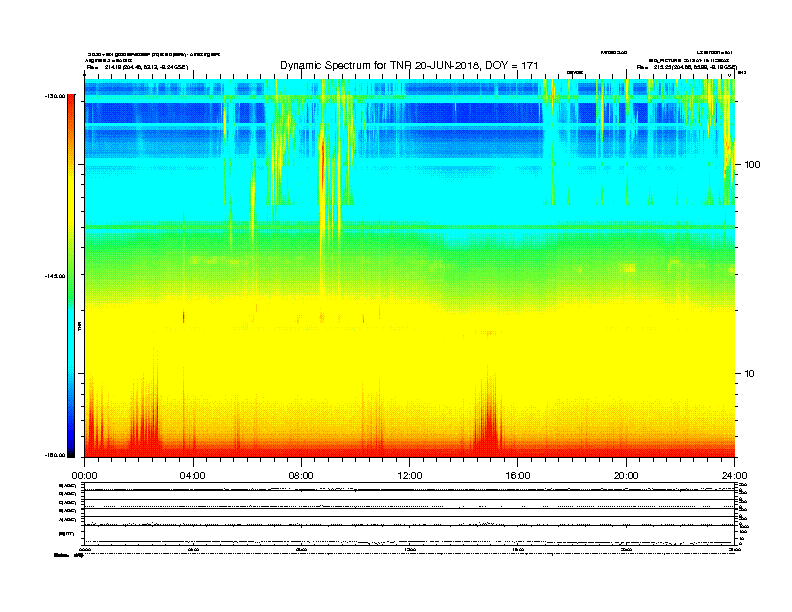The width and height of the screenshot is (792, 612).
Task: Click the 00:00 time axis label
Action: (84, 476)
